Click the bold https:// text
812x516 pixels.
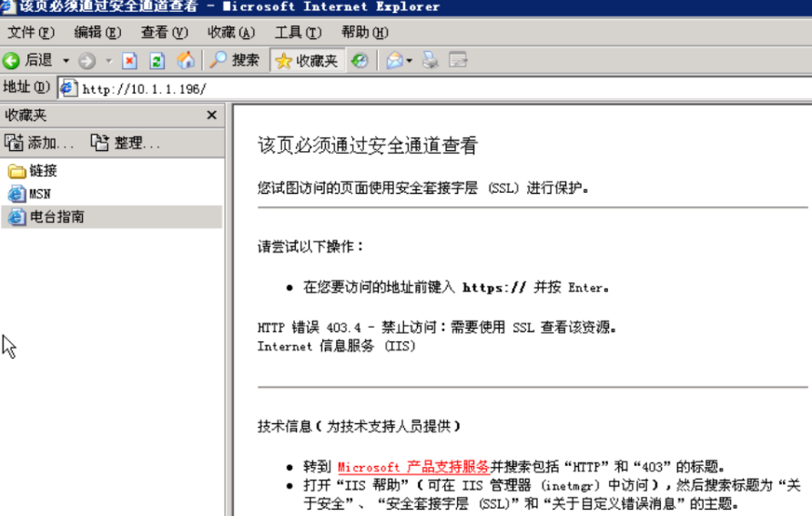(494, 288)
